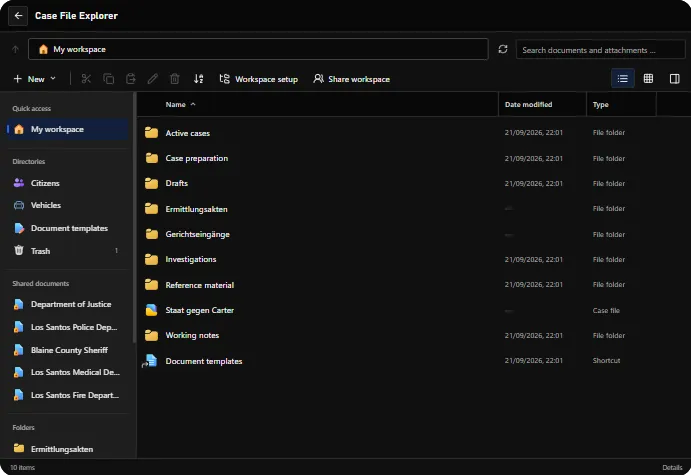Click the Paste icon in toolbar
This screenshot has width=691, height=475.
[131, 79]
